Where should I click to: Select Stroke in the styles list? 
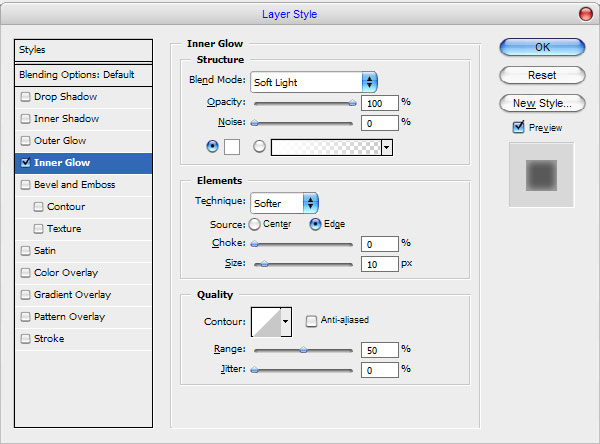49,338
